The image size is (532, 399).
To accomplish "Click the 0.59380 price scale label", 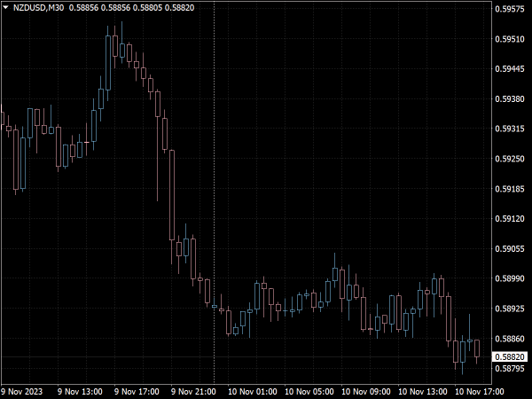I will (510, 98).
